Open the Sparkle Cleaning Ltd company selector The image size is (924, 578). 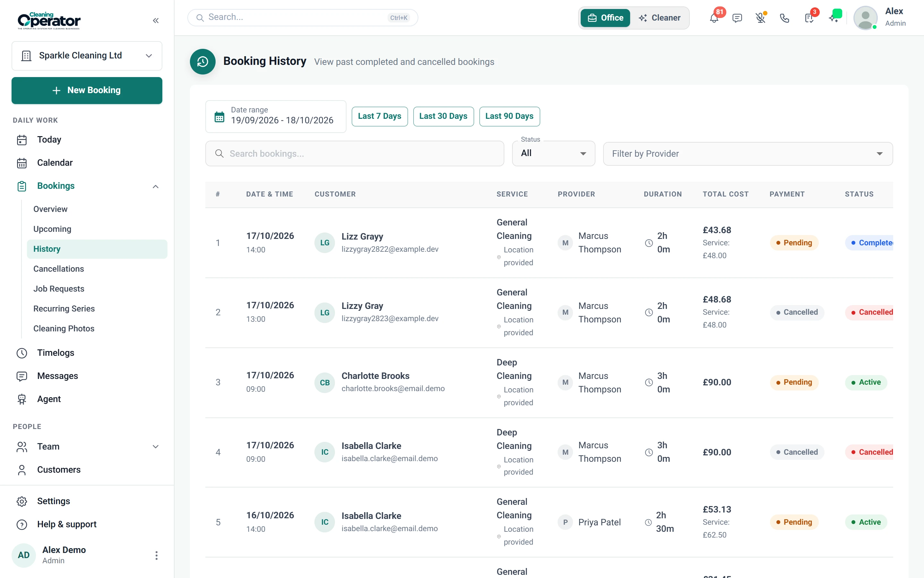[x=87, y=56]
